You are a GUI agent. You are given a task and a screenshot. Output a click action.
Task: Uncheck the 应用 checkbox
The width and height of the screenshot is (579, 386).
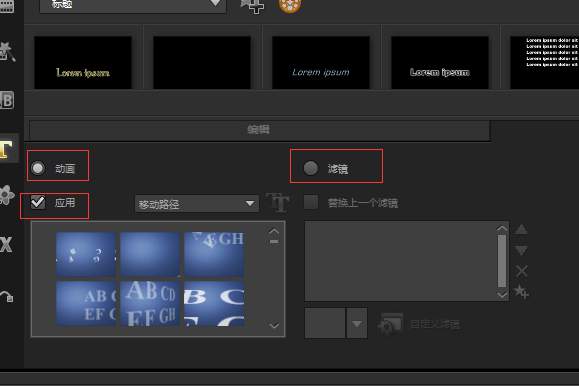pyautogui.click(x=38, y=202)
